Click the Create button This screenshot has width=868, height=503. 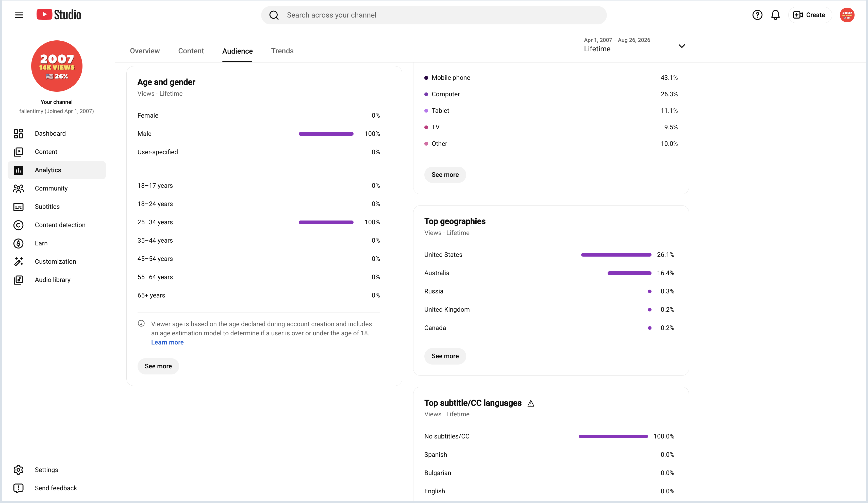(x=809, y=15)
